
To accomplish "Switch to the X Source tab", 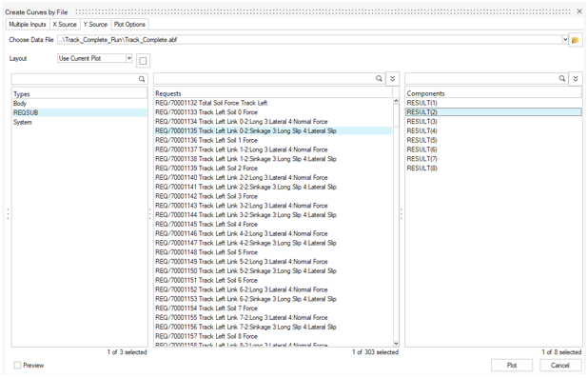I will pos(65,25).
